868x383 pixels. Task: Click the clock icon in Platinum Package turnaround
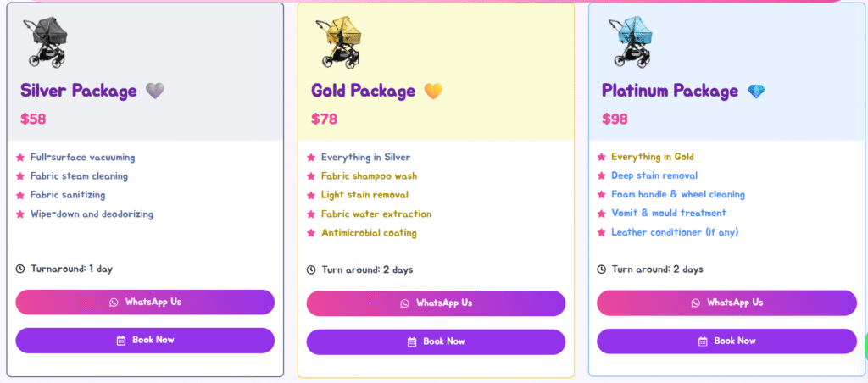pos(602,270)
